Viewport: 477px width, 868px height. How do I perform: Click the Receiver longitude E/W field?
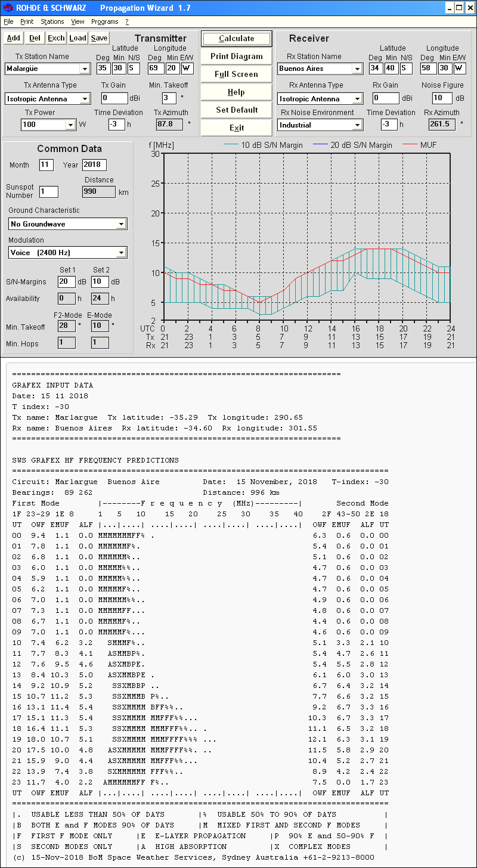460,69
